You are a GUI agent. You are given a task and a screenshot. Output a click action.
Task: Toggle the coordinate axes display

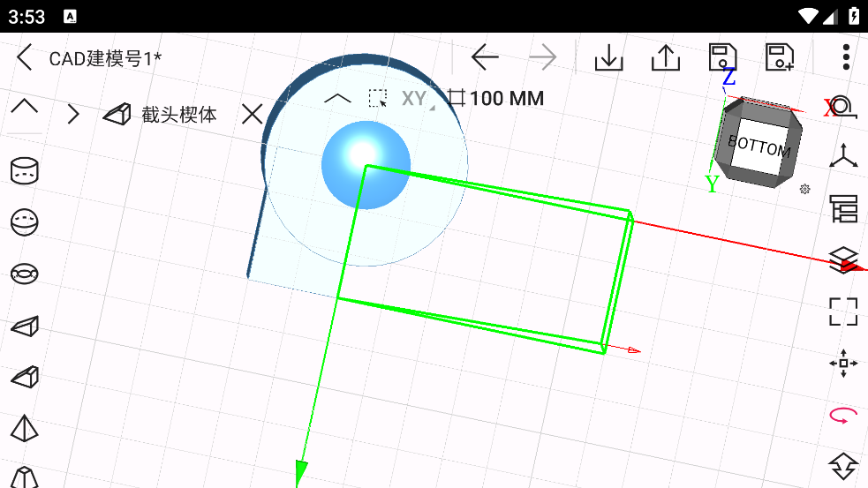click(x=843, y=156)
